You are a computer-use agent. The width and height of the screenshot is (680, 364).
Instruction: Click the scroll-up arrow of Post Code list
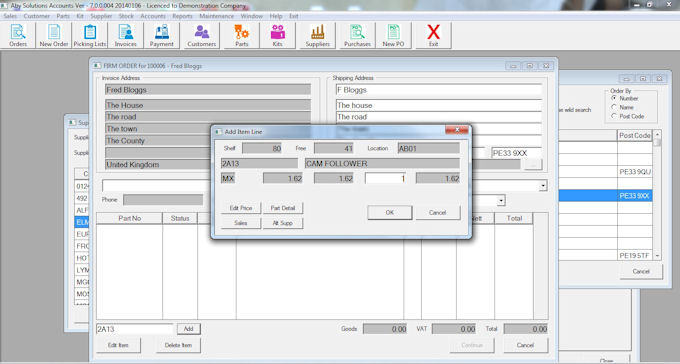tap(657, 134)
